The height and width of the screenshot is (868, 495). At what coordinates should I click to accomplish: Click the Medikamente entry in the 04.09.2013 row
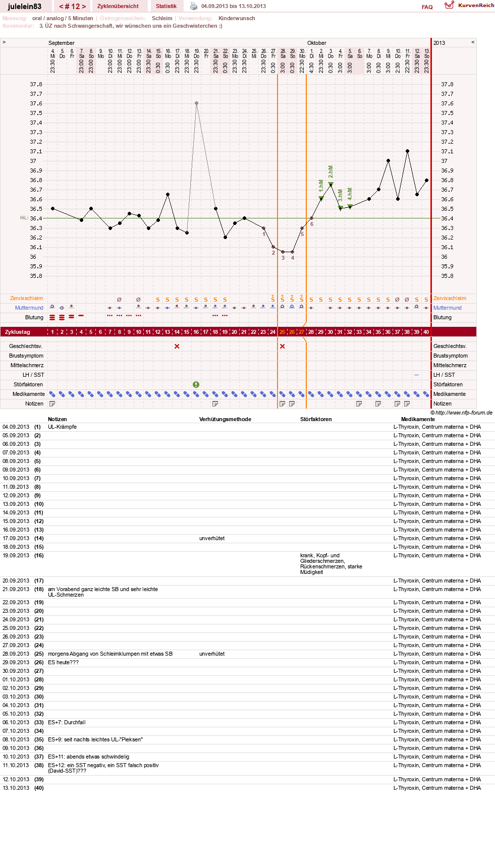click(437, 427)
